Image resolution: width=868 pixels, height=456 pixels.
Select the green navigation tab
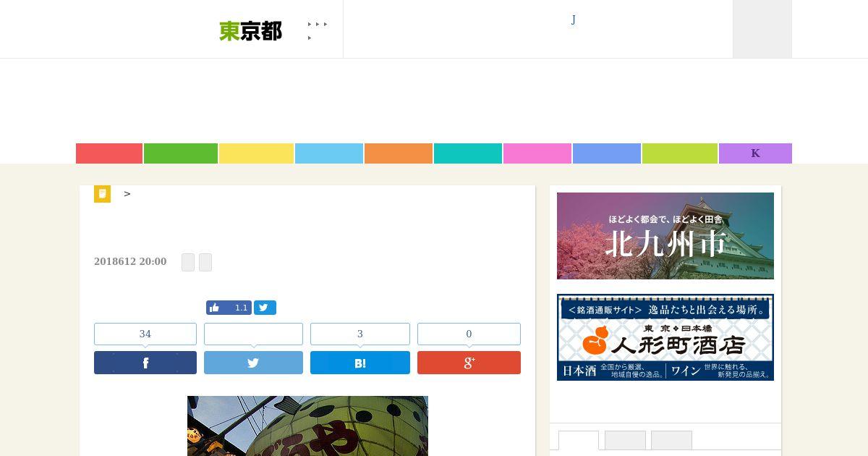point(181,153)
